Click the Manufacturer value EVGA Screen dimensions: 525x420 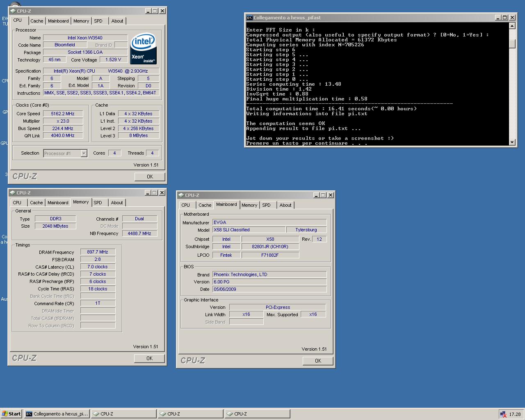point(269,222)
